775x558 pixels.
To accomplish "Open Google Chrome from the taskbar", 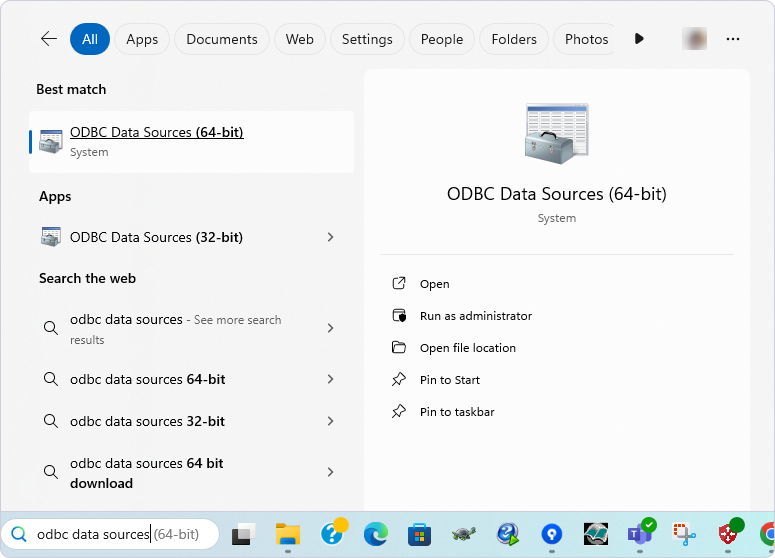I will (x=768, y=534).
